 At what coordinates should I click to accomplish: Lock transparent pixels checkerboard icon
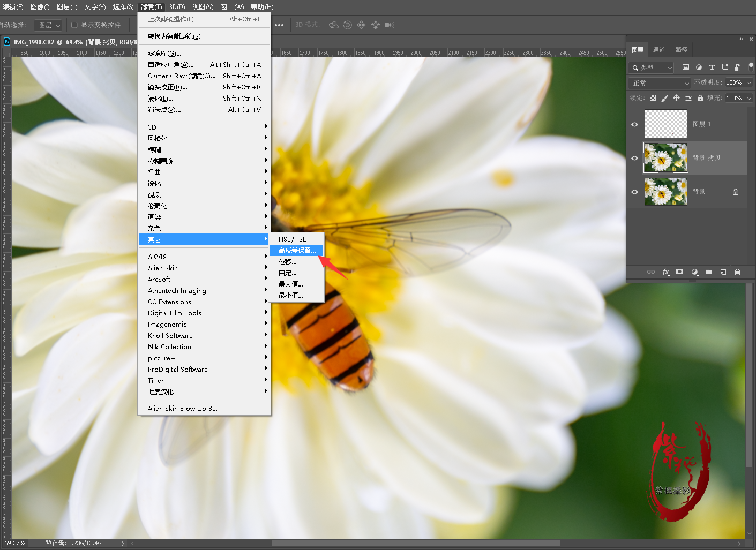click(x=653, y=98)
